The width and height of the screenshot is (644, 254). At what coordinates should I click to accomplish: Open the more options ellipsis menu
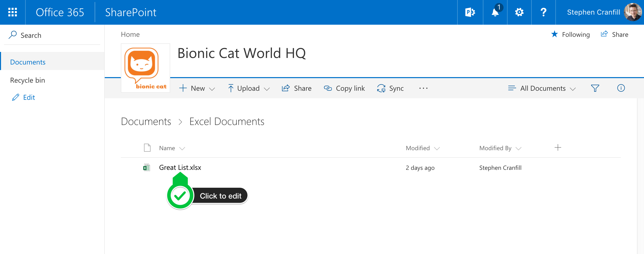pyautogui.click(x=423, y=88)
